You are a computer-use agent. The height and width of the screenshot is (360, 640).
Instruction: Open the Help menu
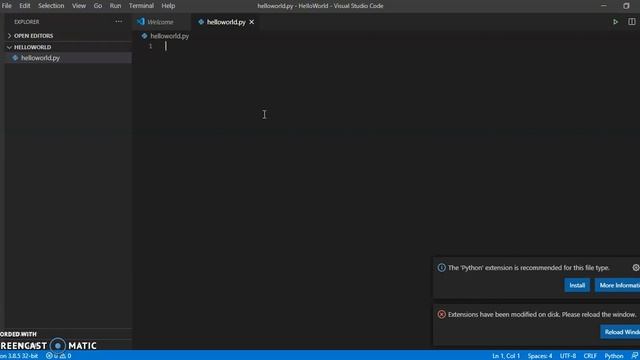168,6
